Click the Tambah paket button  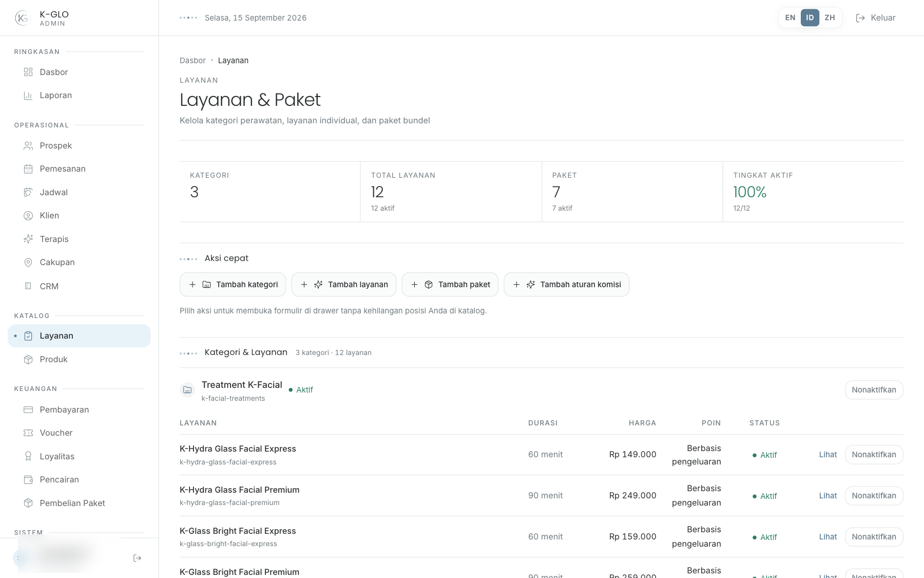point(450,285)
